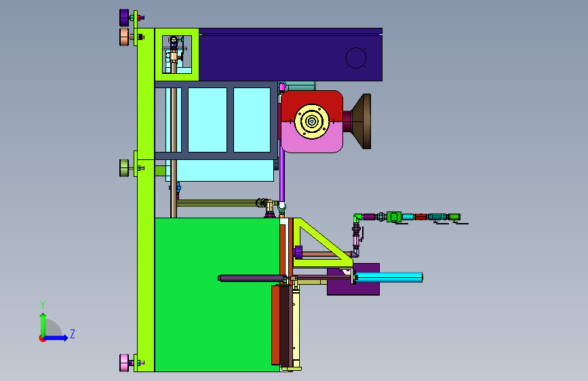Pick the circle outline on navy enclosure
Viewport: 588px width, 381px height.
355,58
